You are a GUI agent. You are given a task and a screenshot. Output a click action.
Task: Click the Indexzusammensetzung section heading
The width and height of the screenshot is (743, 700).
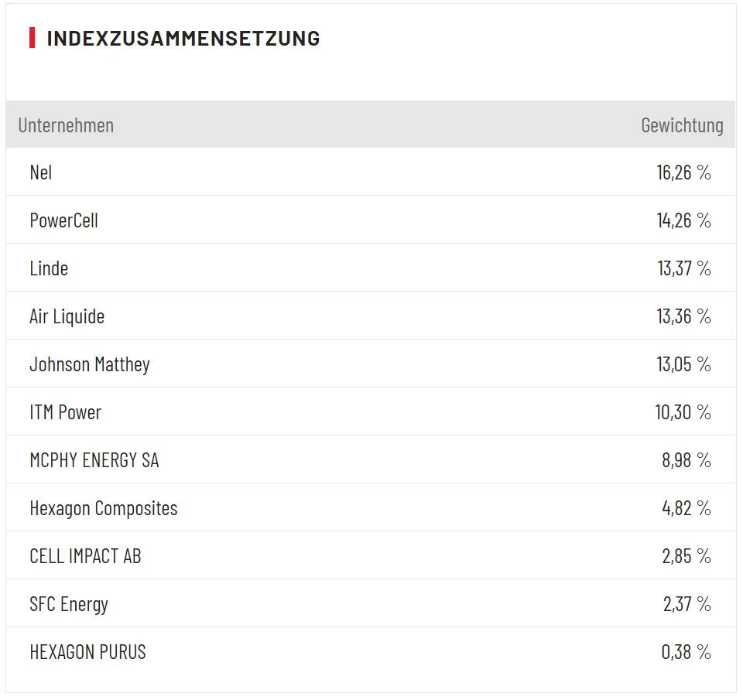pos(183,38)
